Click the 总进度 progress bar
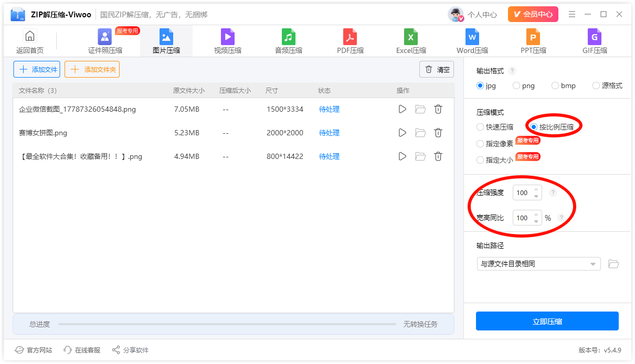This screenshot has height=364, width=635. click(x=227, y=324)
